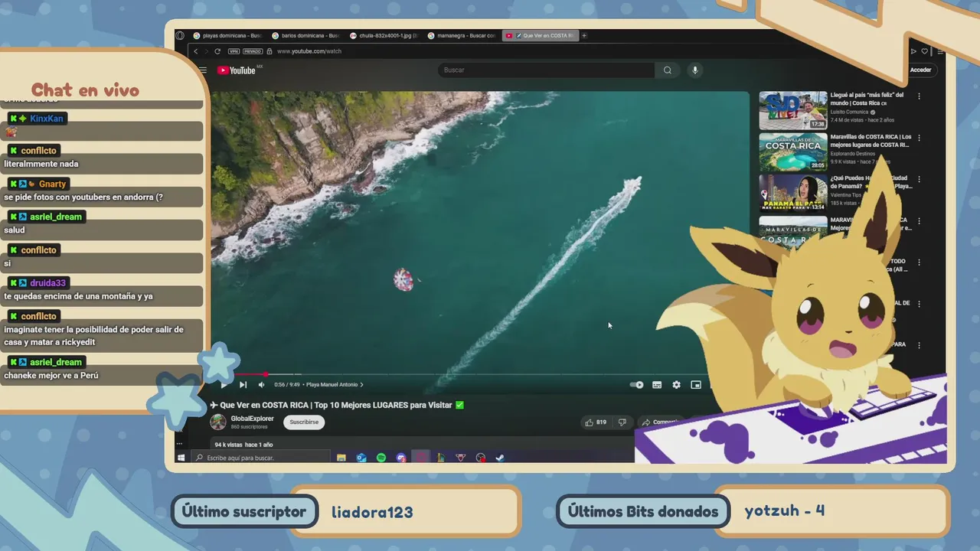Toggle the browser VPN badge
This screenshot has width=980, height=551.
[x=234, y=51]
